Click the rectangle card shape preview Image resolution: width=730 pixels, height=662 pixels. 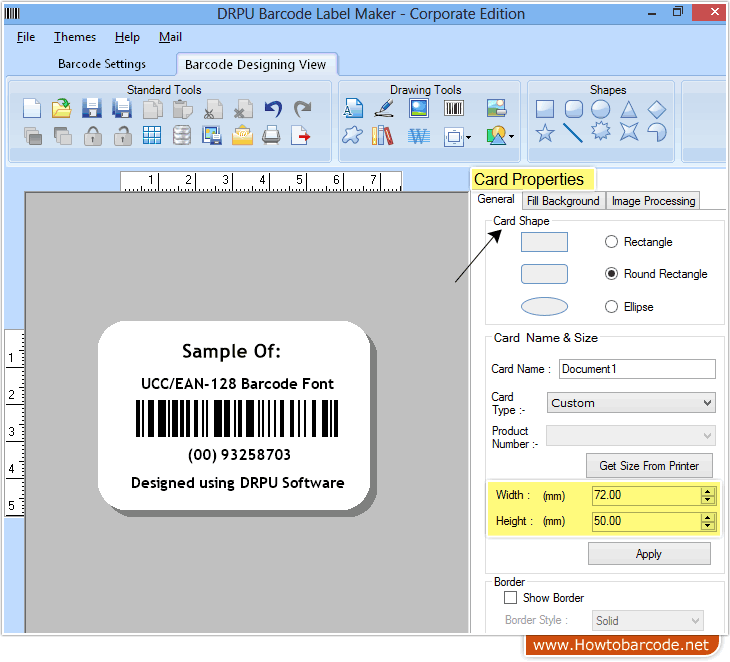coord(544,242)
